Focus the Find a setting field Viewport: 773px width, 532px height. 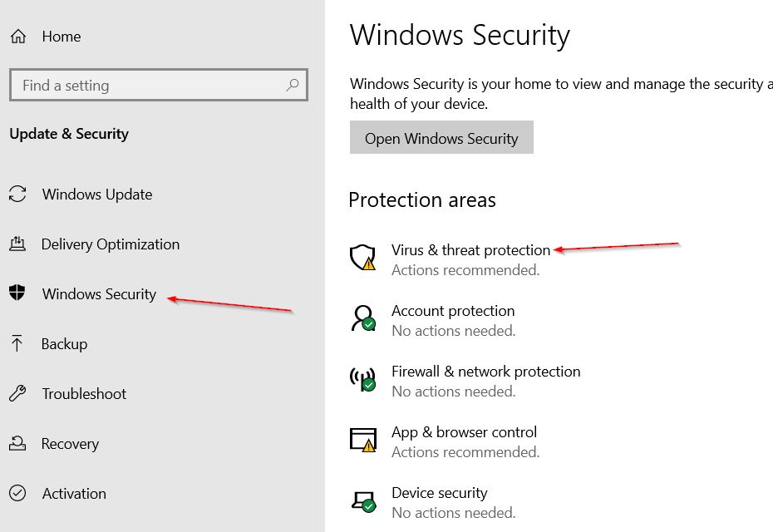[x=158, y=86]
